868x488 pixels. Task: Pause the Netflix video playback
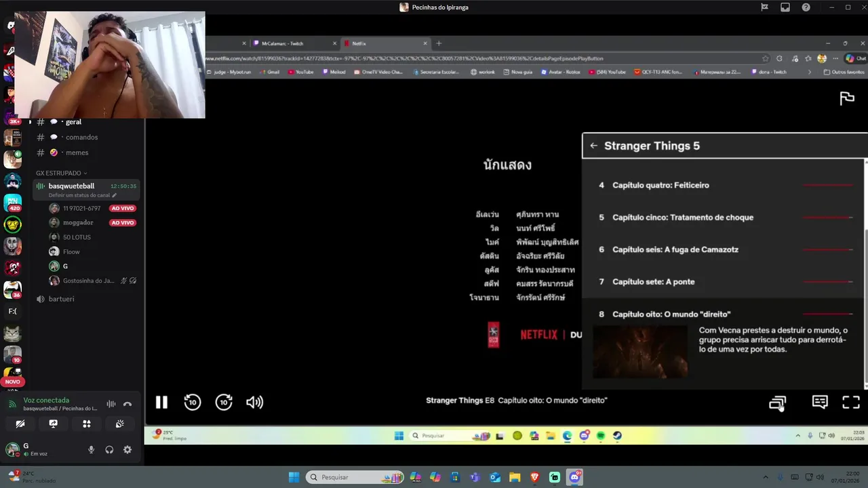pos(161,403)
